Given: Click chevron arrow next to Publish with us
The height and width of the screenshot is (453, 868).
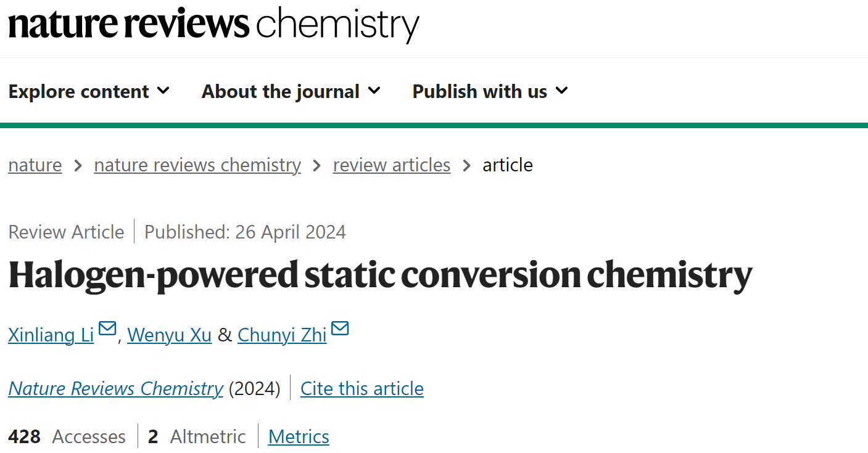Looking at the screenshot, I should coord(561,91).
